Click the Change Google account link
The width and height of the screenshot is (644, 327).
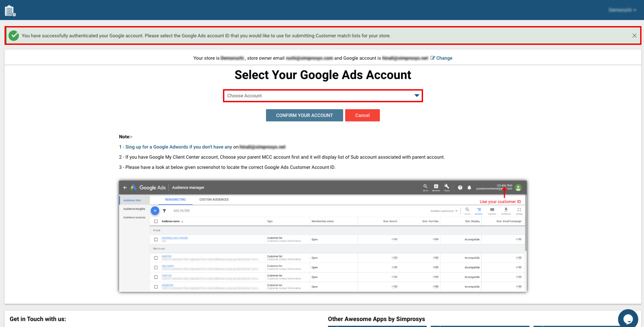(441, 58)
